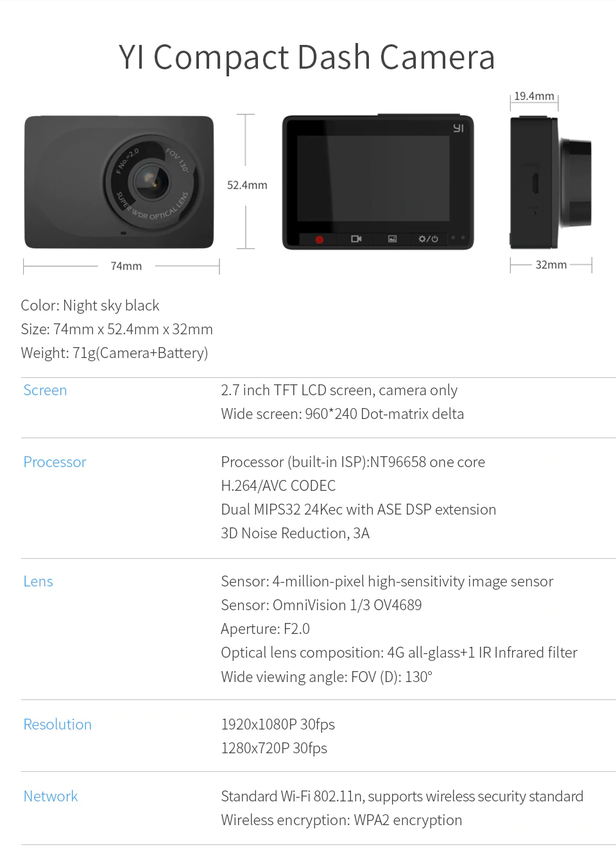This screenshot has height=854, width=616.
Task: Click the YI Compact Dash Camera title
Action: [x=307, y=57]
